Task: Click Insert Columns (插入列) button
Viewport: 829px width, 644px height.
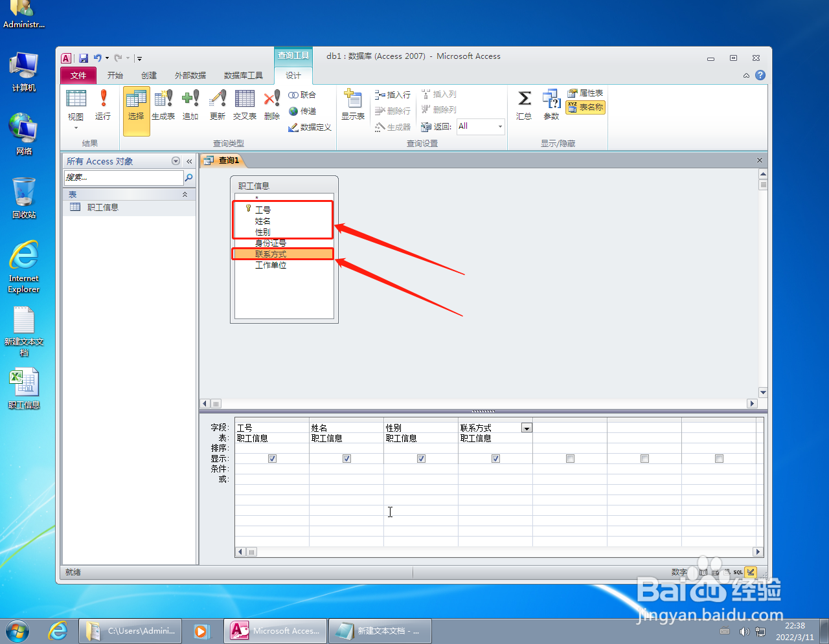Action: [438, 94]
